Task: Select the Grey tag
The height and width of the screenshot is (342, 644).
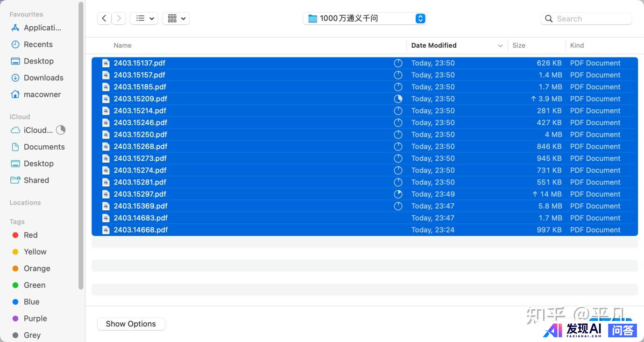Action: coord(26,335)
